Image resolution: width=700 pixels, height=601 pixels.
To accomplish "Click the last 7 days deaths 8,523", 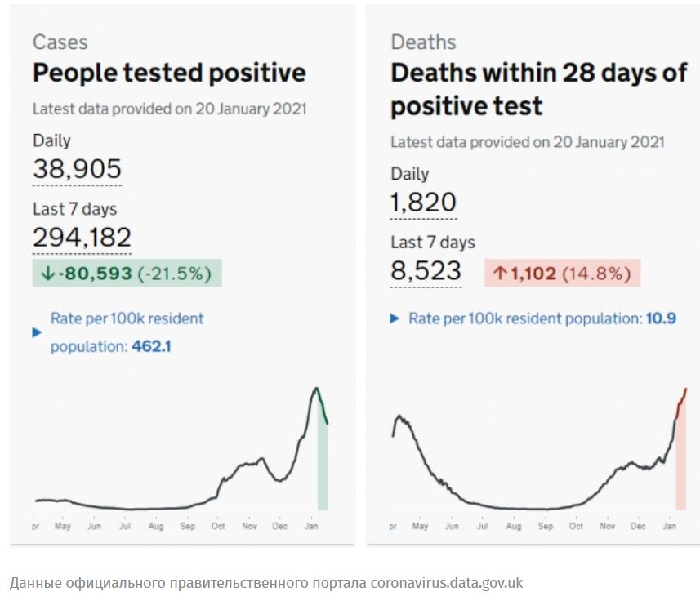I will click(426, 271).
